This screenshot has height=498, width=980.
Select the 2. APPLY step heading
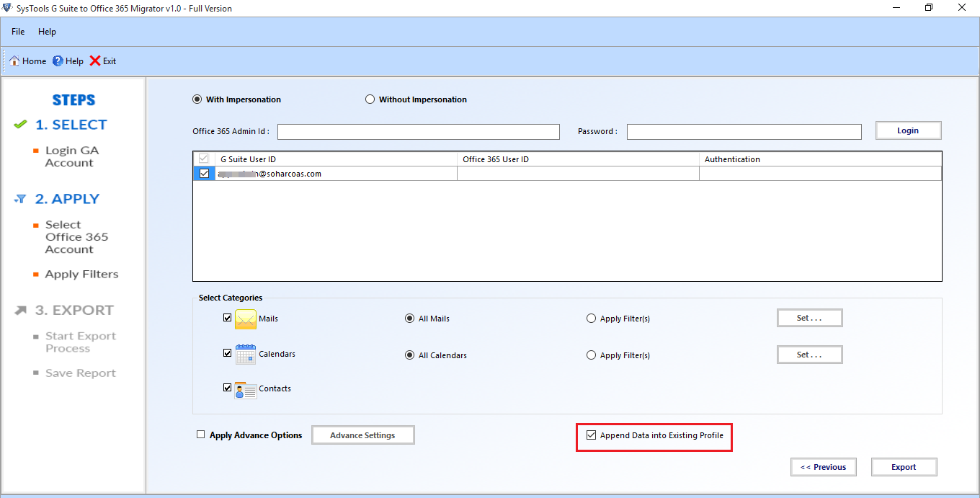pyautogui.click(x=67, y=199)
